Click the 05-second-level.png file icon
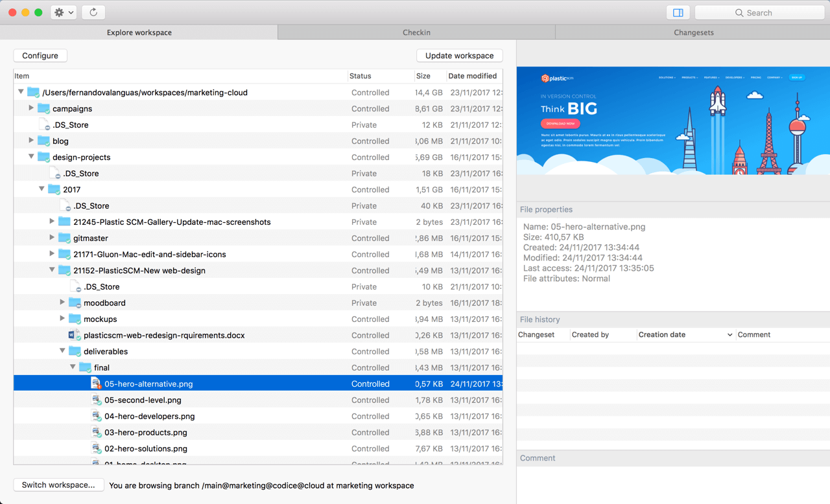Screen dimensions: 830x504 (96, 400)
